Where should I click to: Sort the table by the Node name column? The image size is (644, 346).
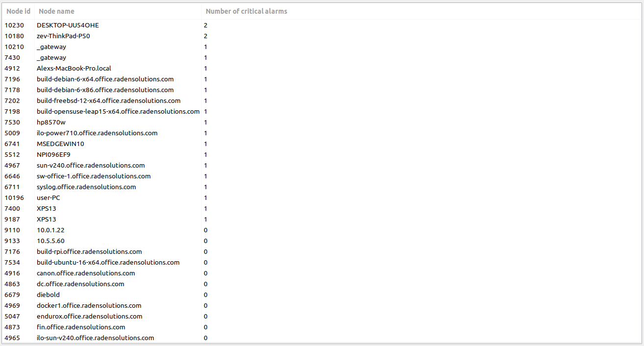(56, 11)
